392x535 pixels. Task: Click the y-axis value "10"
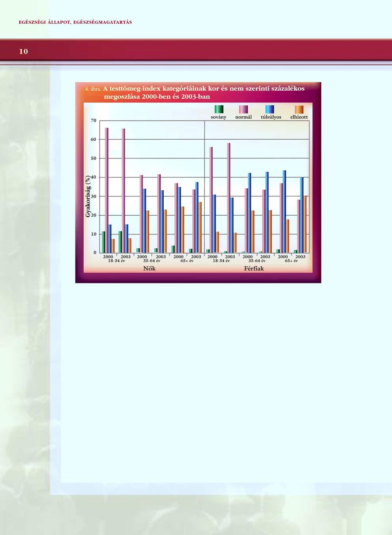pos(94,234)
